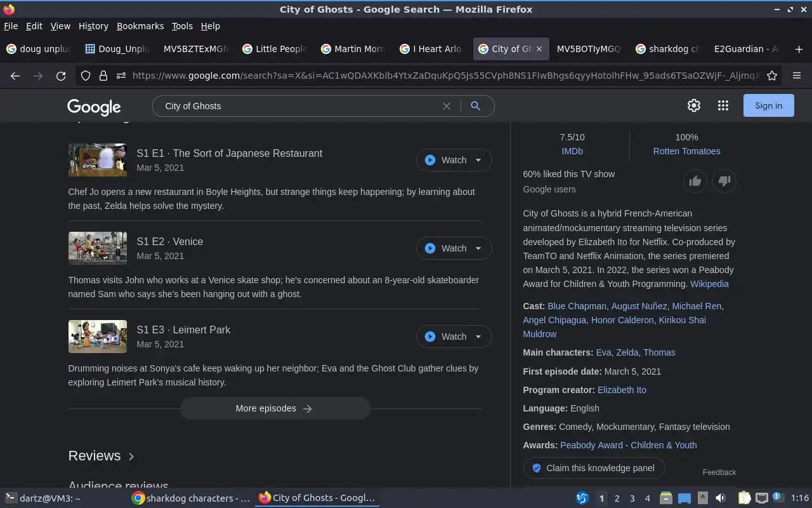
Task: Click the Elizabeth Ito creator link
Action: click(622, 390)
